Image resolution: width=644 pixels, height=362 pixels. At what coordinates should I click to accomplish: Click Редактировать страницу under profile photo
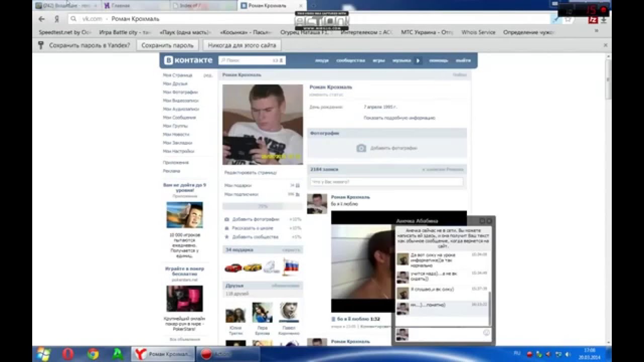[x=251, y=172]
